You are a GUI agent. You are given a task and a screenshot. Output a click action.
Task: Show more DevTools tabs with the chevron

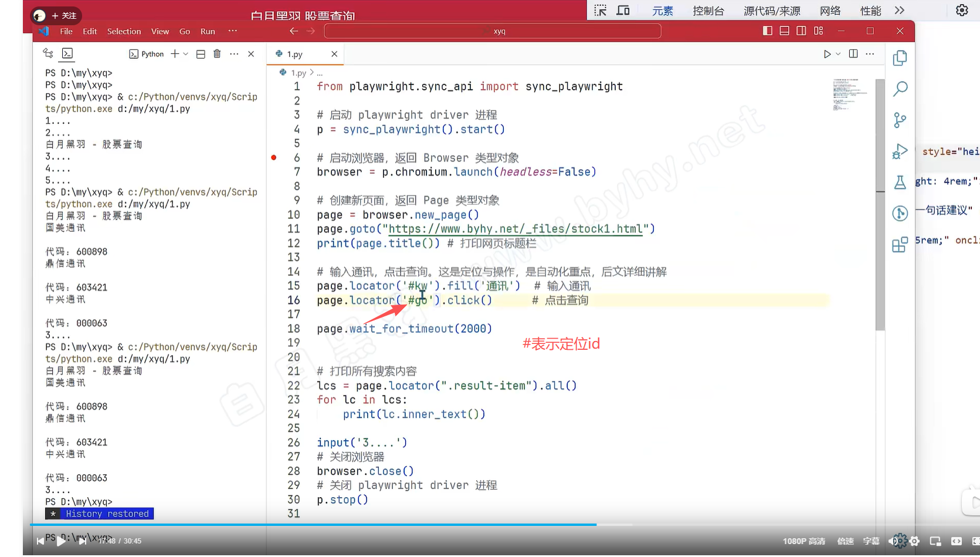(x=900, y=11)
